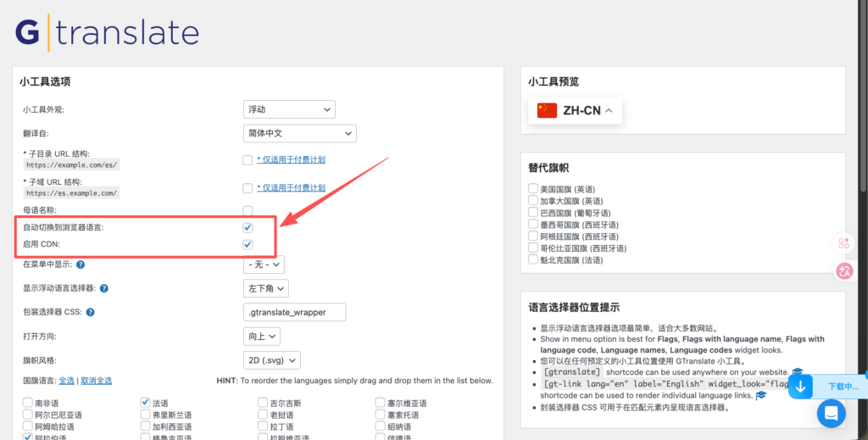Click the China flag in widget preview

(547, 110)
